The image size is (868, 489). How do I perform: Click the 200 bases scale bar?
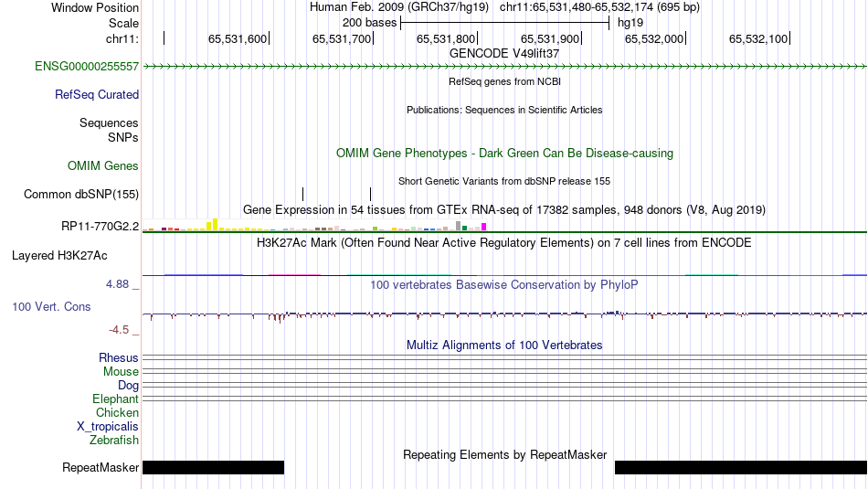tap(505, 23)
